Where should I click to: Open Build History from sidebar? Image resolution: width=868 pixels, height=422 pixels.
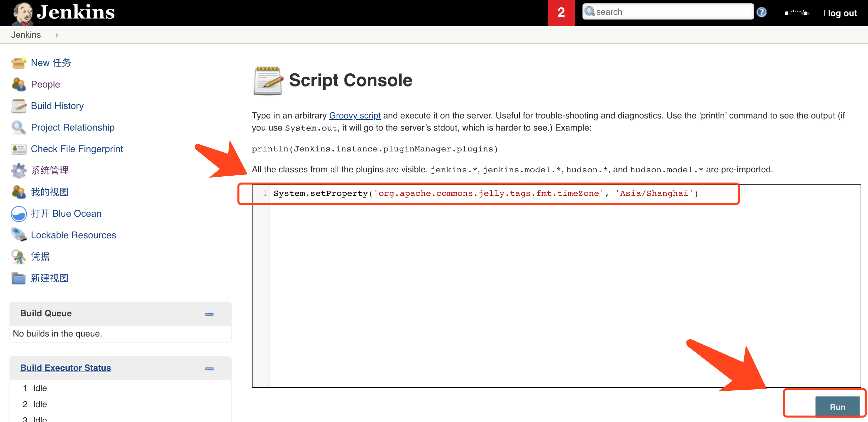click(x=57, y=106)
